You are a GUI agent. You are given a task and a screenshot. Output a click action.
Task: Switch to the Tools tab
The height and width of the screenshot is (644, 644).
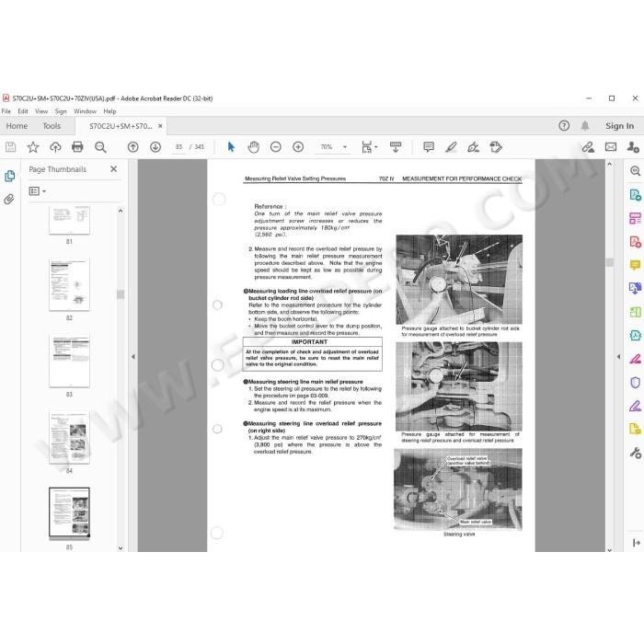(52, 126)
